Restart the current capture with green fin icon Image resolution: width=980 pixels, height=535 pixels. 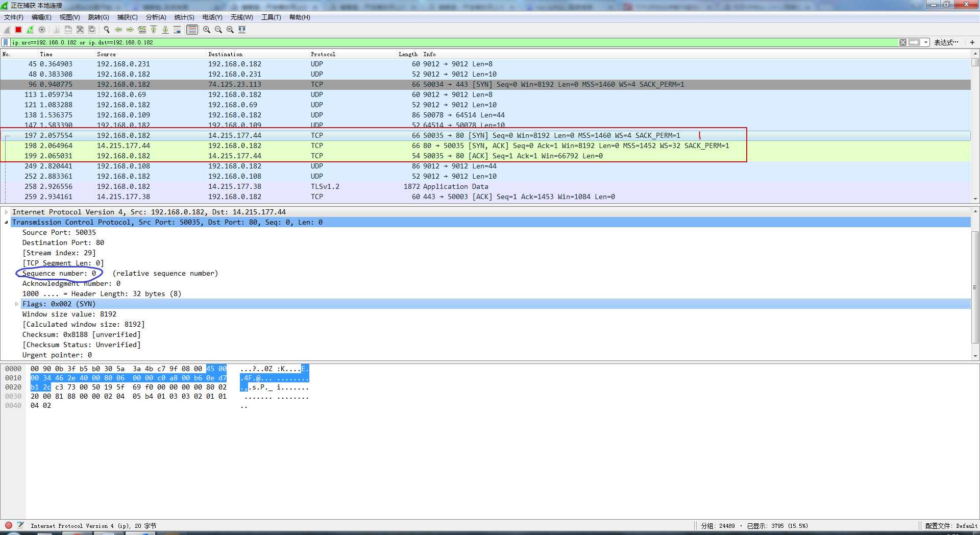(x=30, y=30)
